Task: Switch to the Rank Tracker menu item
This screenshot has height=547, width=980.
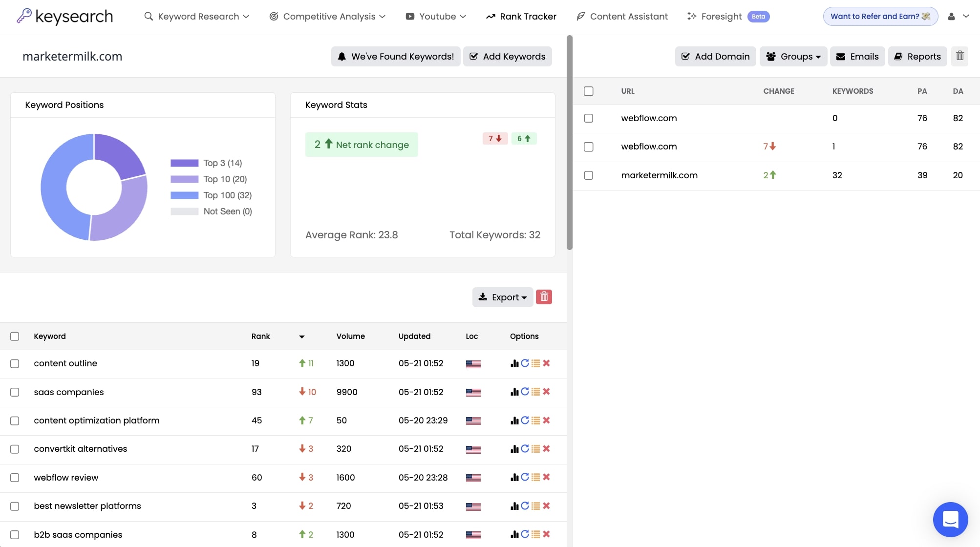Action: [x=521, y=16]
